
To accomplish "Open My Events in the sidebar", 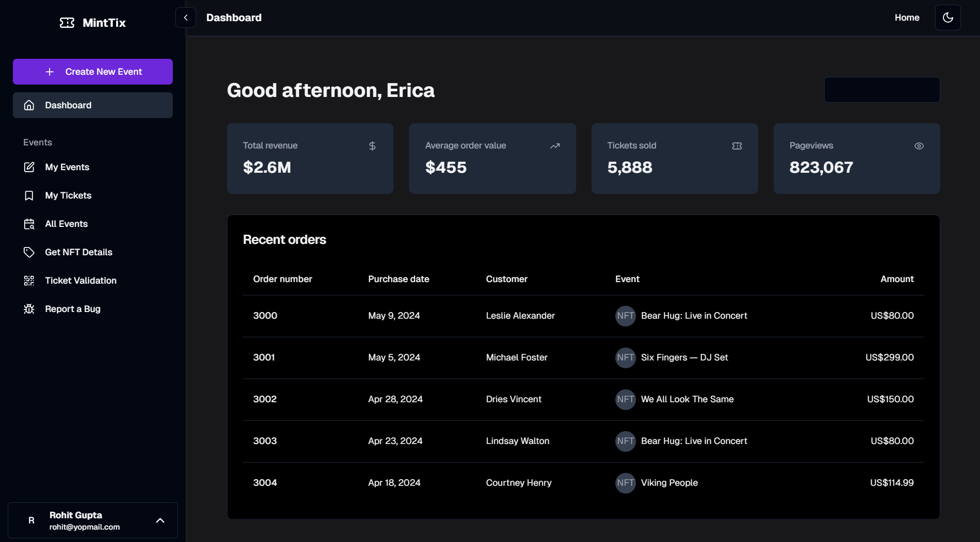I will click(93, 167).
